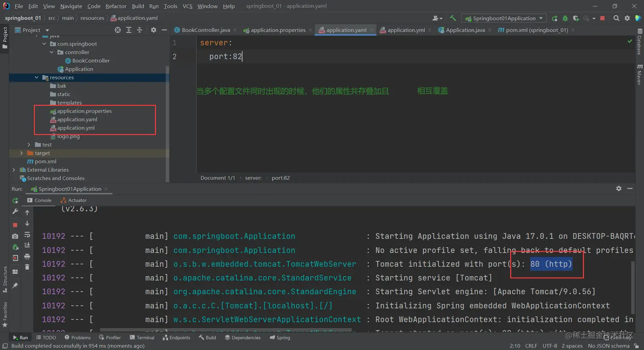Toggle scroll to end of console

[x=27, y=246]
